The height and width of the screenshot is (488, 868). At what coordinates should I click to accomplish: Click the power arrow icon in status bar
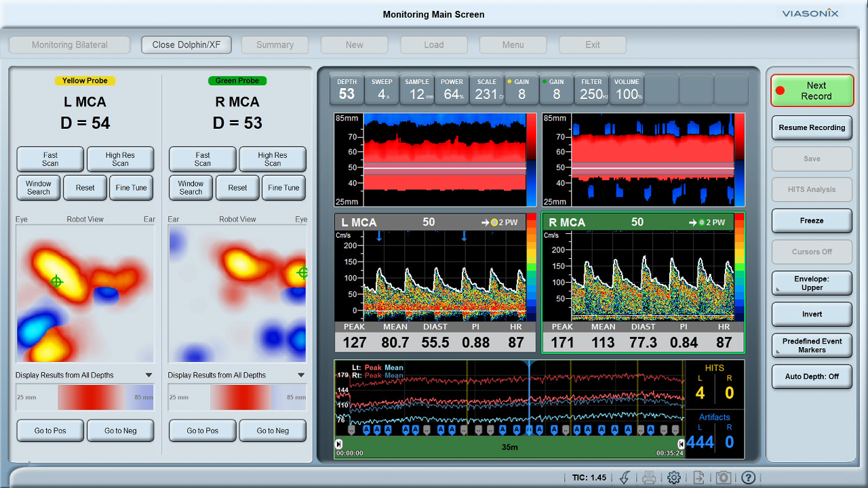coord(625,477)
